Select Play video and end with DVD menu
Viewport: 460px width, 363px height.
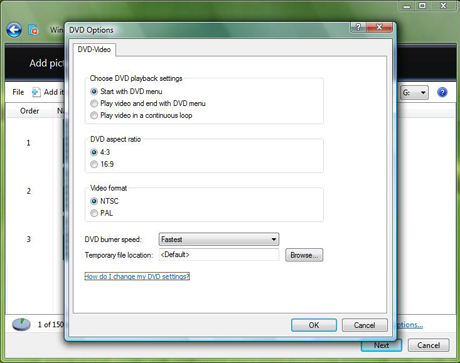[148, 103]
